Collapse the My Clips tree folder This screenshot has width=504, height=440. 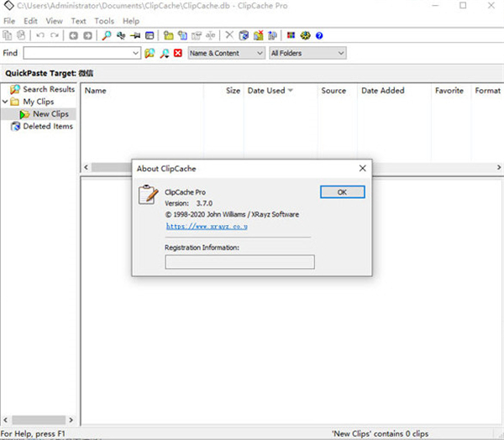(x=5, y=102)
